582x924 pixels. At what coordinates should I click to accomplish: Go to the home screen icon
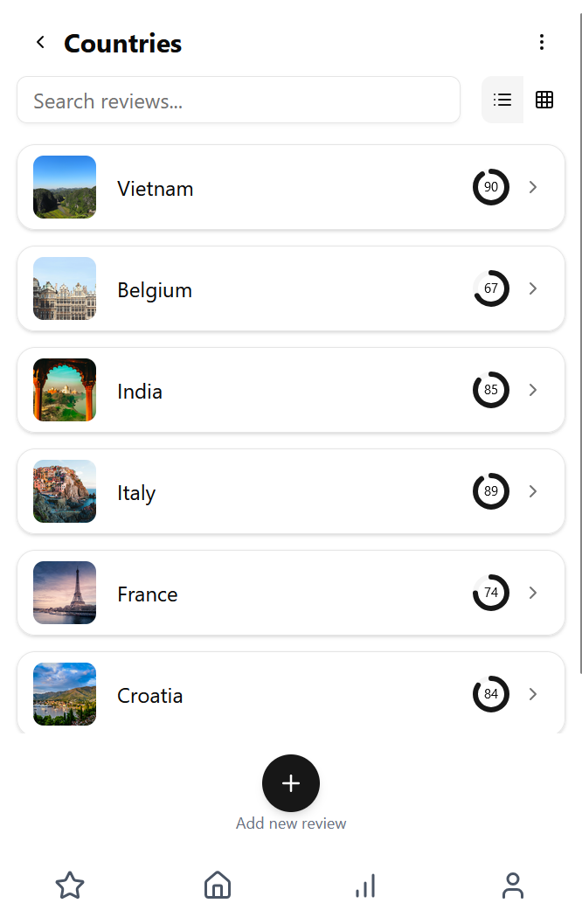[x=217, y=886]
